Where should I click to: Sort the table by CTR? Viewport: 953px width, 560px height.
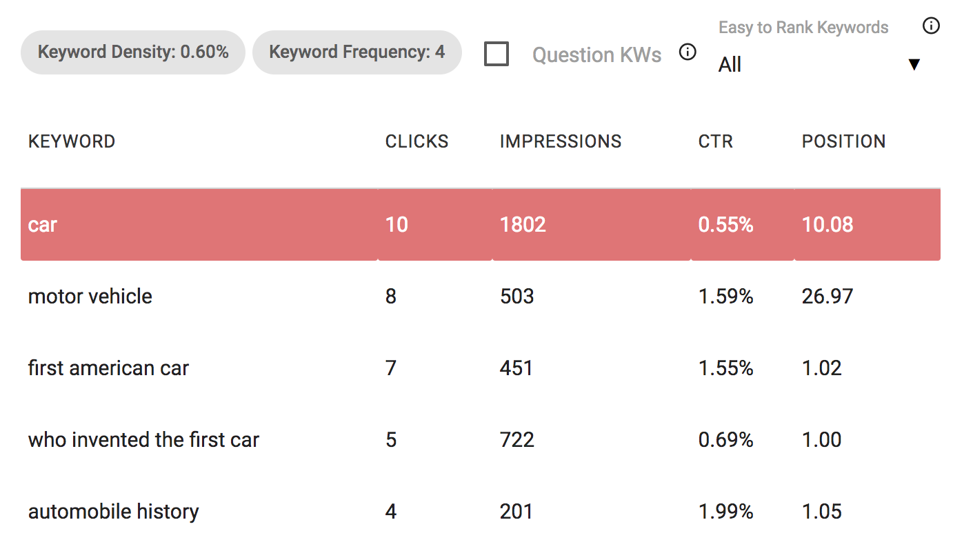[x=715, y=141]
